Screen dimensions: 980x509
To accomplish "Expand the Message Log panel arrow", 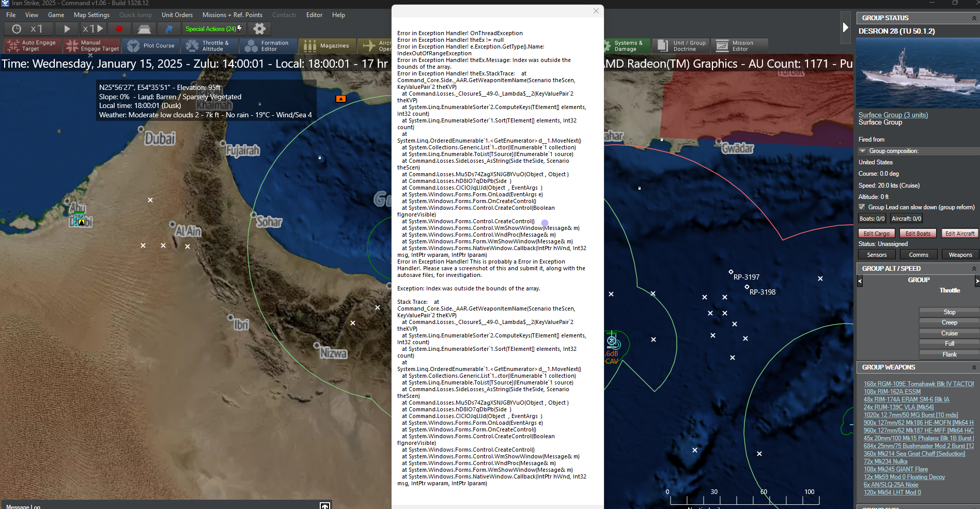I will click(x=325, y=506).
